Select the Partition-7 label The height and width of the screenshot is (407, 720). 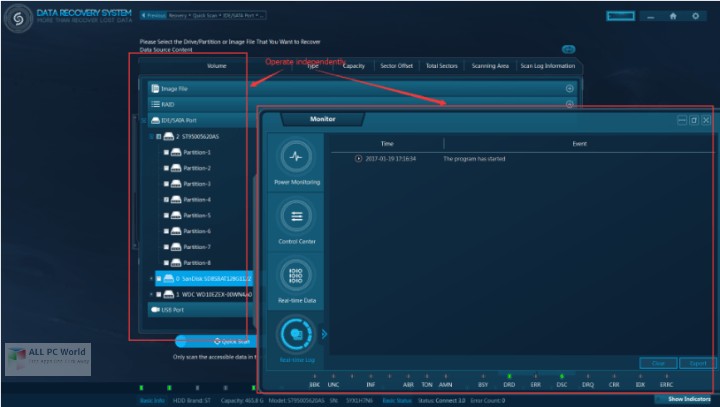click(x=197, y=247)
